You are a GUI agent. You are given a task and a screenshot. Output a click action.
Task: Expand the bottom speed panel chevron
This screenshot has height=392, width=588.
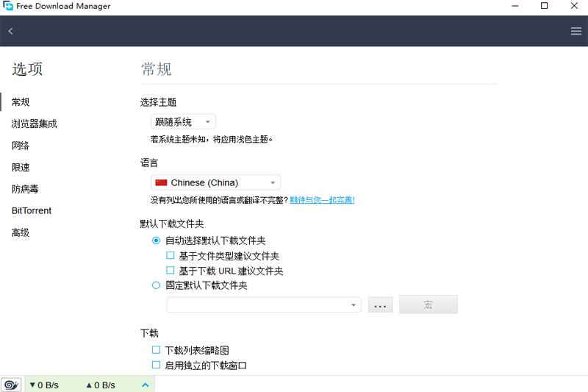point(146,385)
